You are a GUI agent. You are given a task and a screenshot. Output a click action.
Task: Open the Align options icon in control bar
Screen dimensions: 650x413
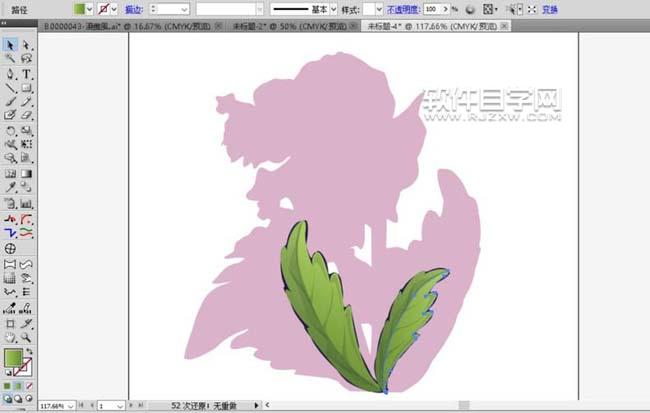click(x=488, y=9)
